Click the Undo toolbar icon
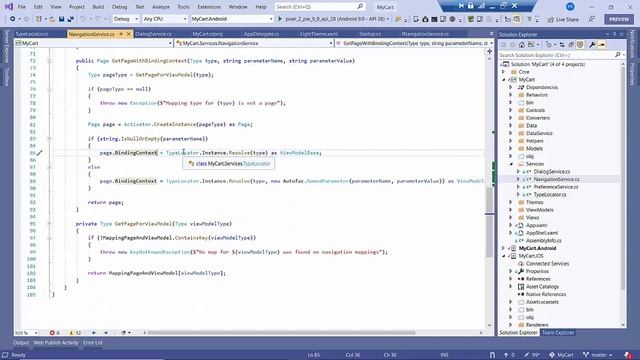Screen dimensions: 640x360 coord(83,19)
